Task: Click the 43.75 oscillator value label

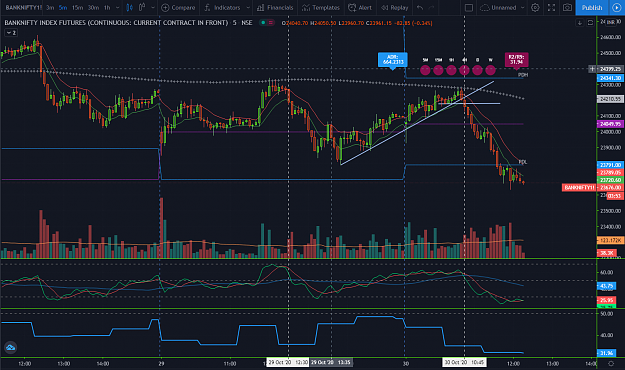Action: click(x=606, y=286)
